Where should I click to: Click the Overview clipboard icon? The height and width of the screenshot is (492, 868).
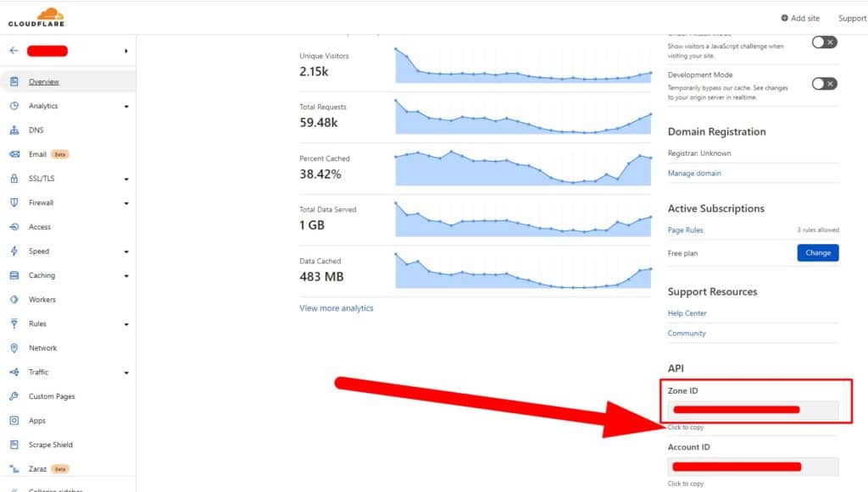coord(14,81)
